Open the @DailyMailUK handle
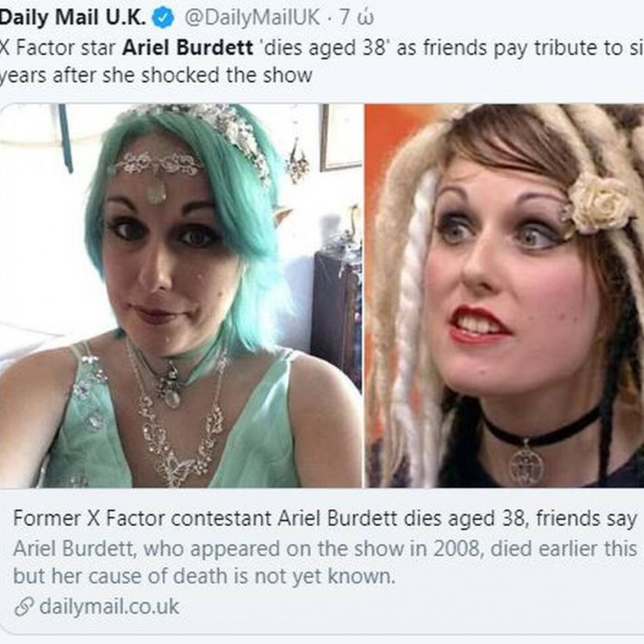Viewport: 644px width, 644px height. [252, 17]
